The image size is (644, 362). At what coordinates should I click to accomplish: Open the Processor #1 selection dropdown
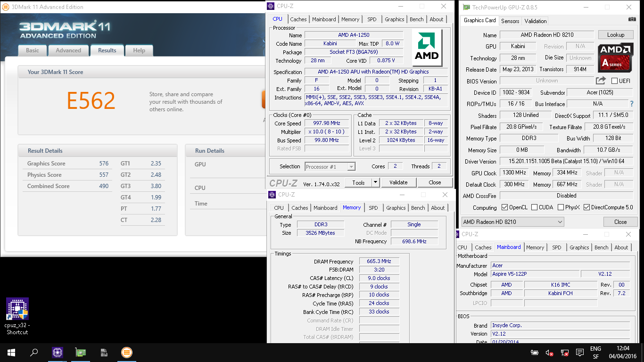(330, 166)
